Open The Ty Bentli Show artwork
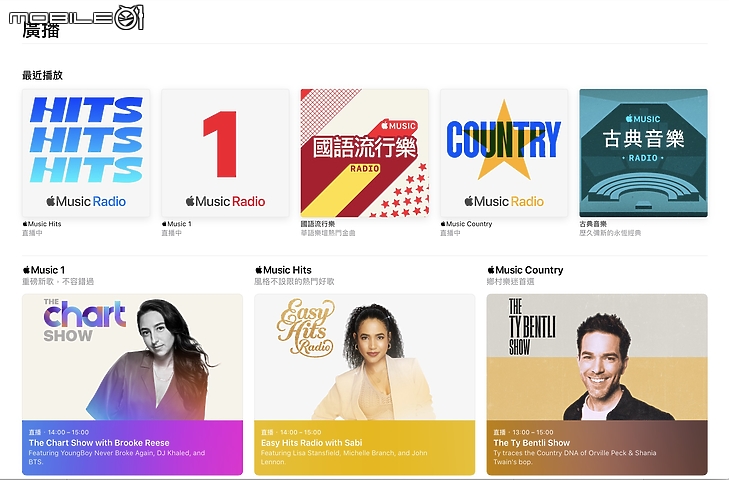The width and height of the screenshot is (729, 480). (597, 357)
